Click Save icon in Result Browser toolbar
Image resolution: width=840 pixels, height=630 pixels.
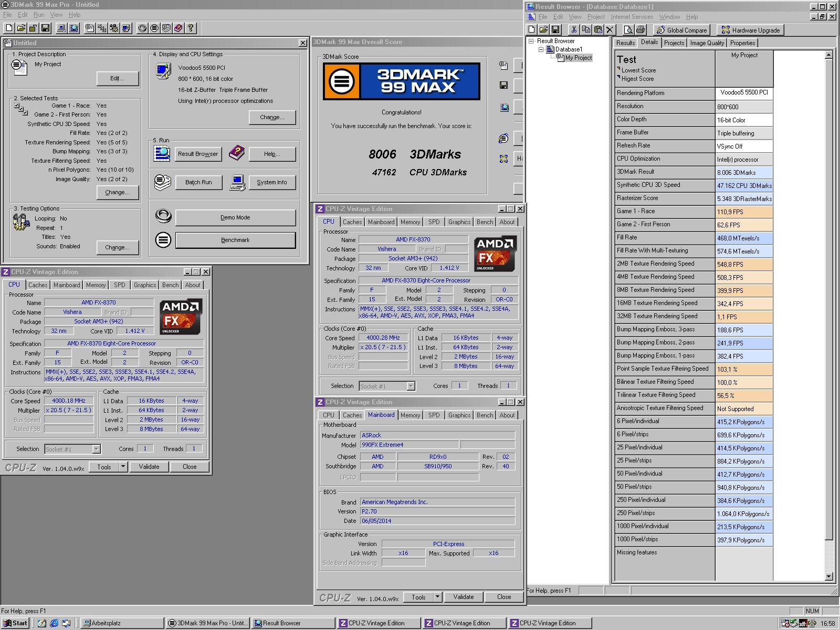click(x=555, y=30)
